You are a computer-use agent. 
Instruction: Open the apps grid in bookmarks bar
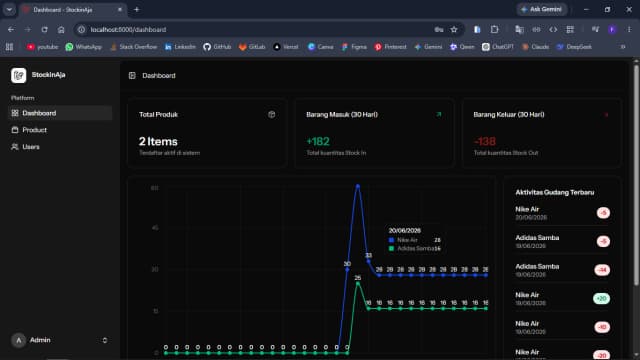tap(9, 47)
